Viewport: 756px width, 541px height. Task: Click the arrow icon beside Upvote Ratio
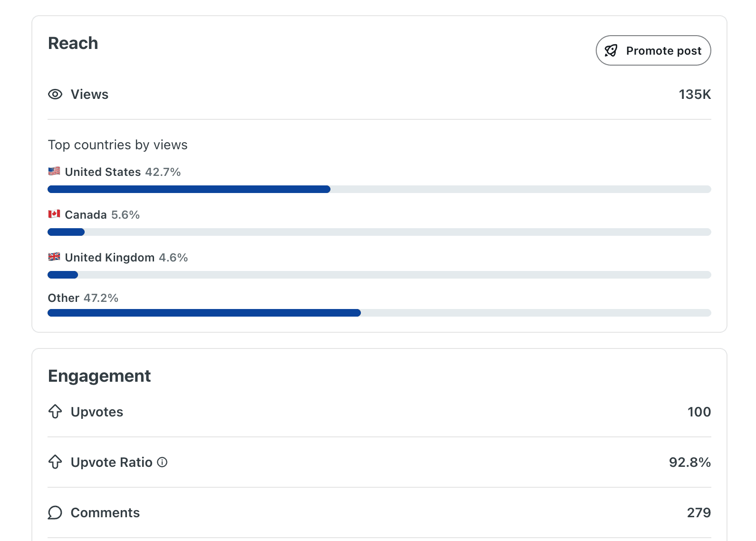[55, 462]
